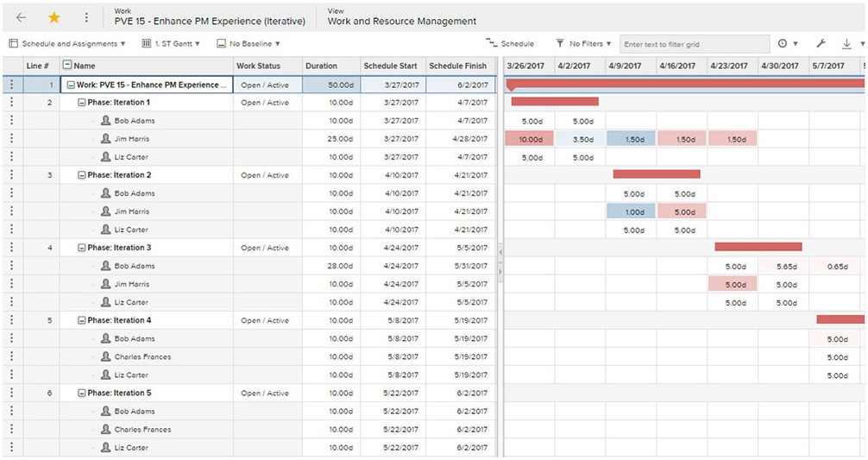Image resolution: width=868 pixels, height=460 pixels.
Task: Open the clock time settings icon
Action: point(783,43)
